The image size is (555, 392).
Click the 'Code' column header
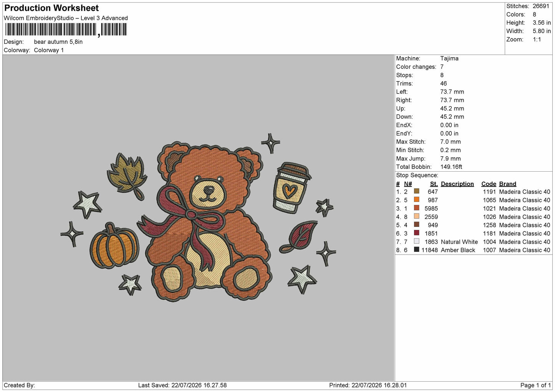pyautogui.click(x=489, y=184)
